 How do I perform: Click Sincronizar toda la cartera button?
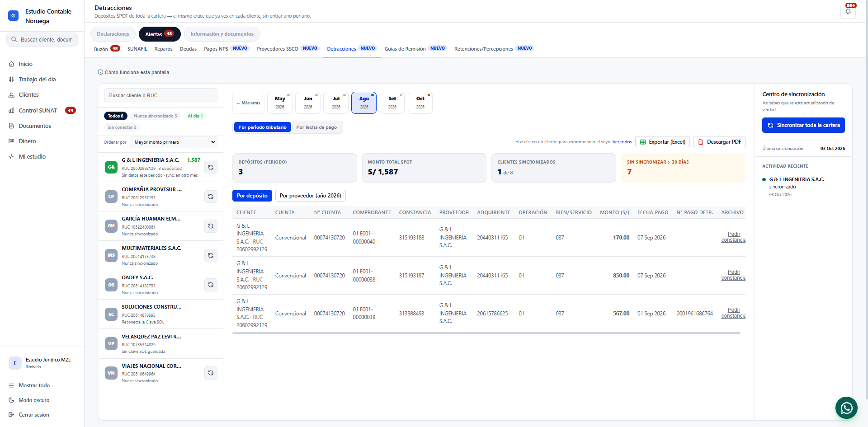803,125
